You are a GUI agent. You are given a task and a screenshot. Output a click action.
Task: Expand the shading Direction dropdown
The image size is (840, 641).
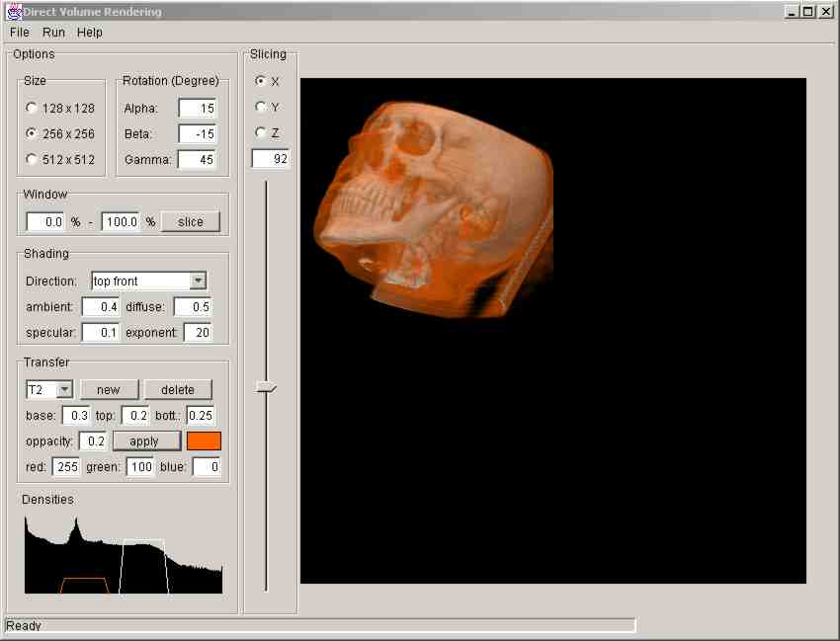[x=198, y=281]
